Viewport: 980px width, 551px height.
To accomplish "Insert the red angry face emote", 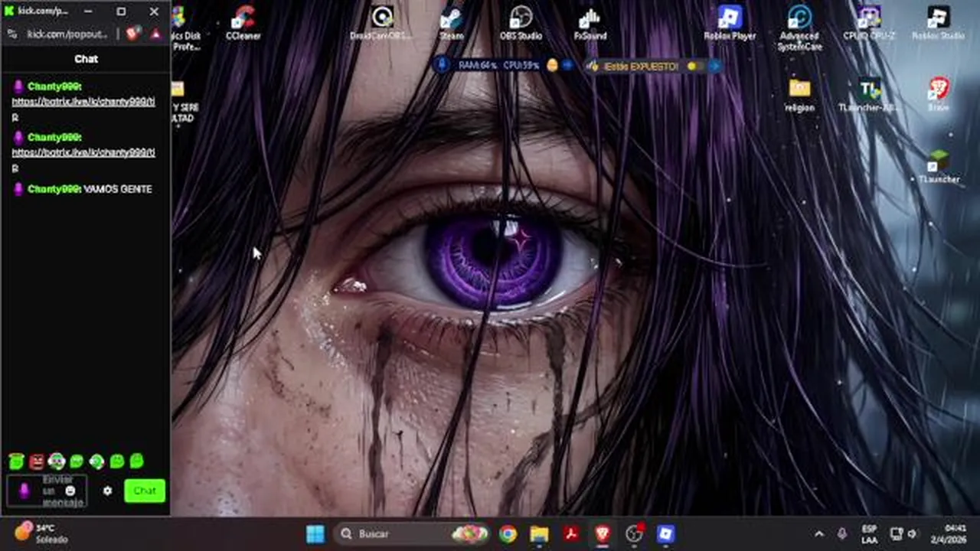I will click(37, 461).
